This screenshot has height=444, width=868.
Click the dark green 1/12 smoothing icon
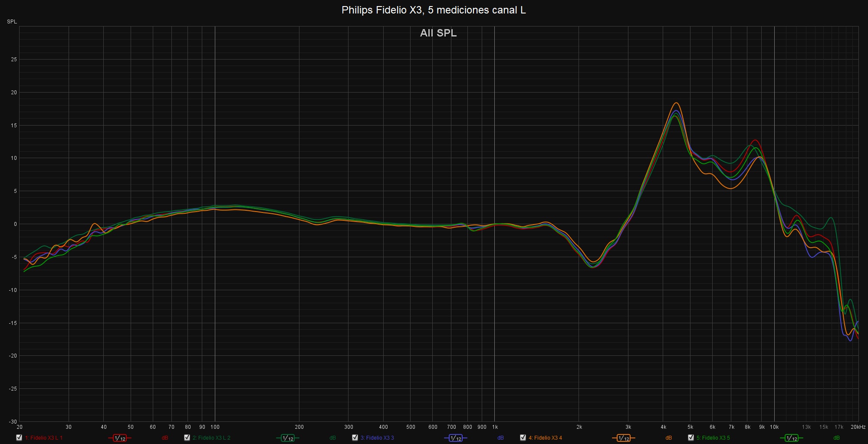pos(288,438)
